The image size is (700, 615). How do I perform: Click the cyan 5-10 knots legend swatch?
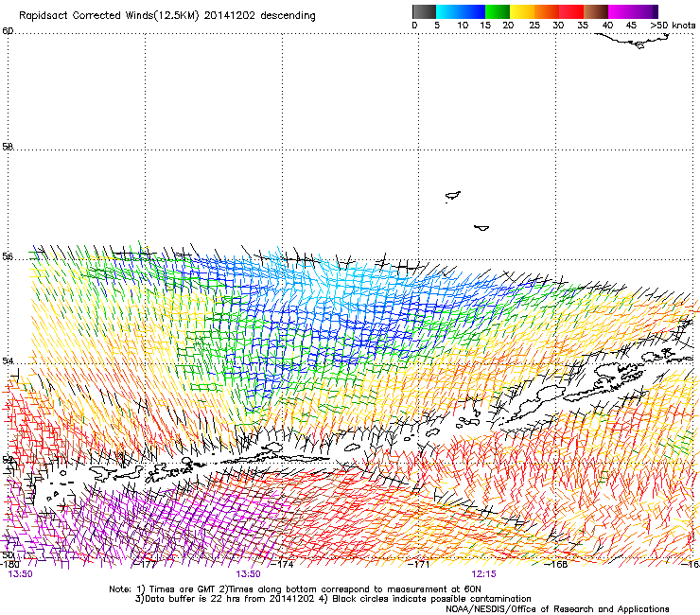pyautogui.click(x=448, y=11)
